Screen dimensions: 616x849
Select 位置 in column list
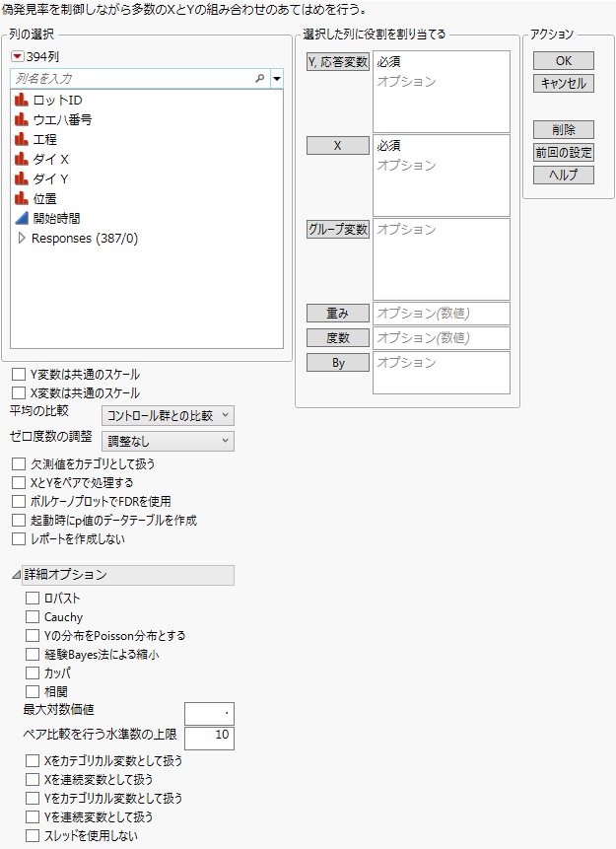pyautogui.click(x=45, y=199)
